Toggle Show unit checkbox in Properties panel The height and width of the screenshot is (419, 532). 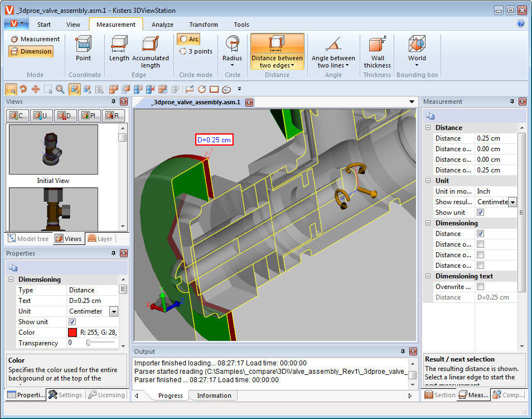point(72,322)
